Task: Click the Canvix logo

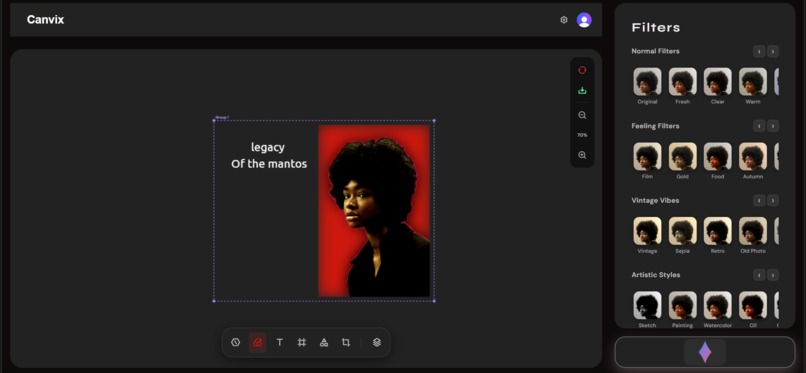Action: pos(45,20)
